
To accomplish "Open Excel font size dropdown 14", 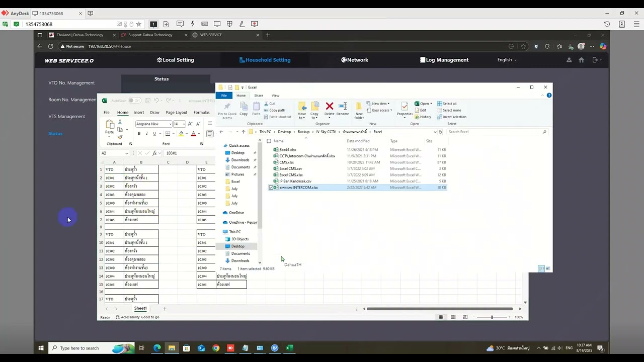I will [x=184, y=124].
